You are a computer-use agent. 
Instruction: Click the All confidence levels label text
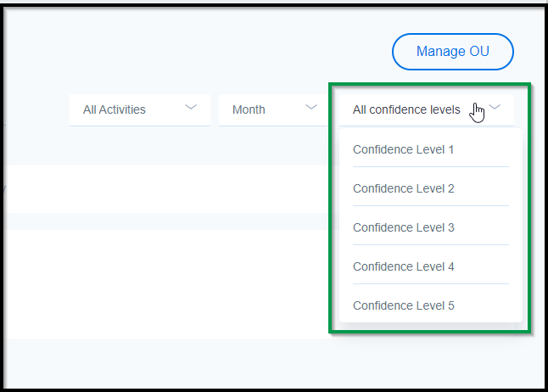click(406, 109)
